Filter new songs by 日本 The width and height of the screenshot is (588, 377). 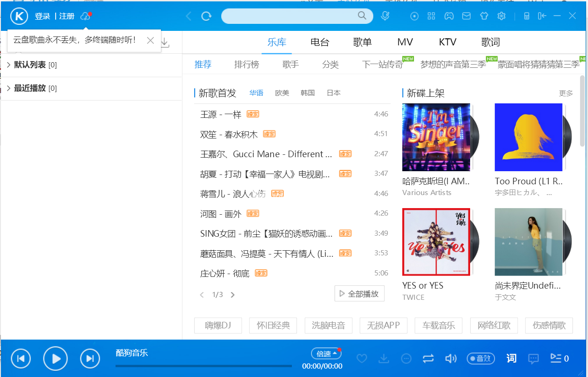tap(334, 93)
